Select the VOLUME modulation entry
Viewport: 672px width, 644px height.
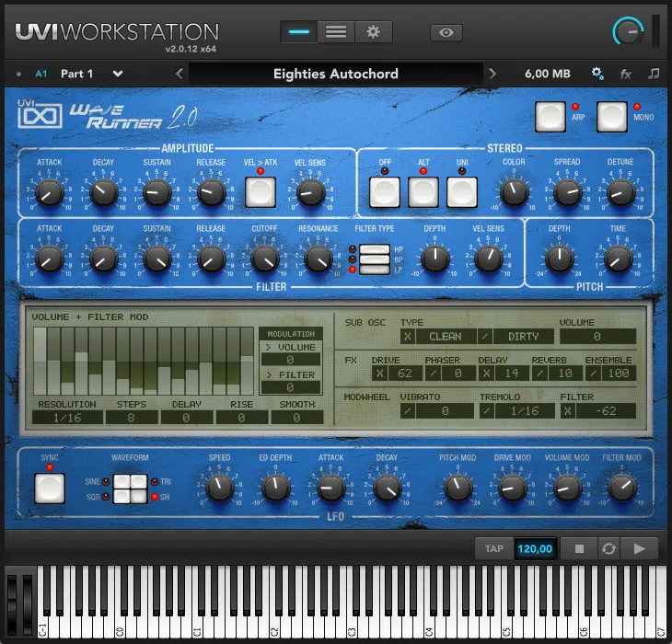pos(291,348)
